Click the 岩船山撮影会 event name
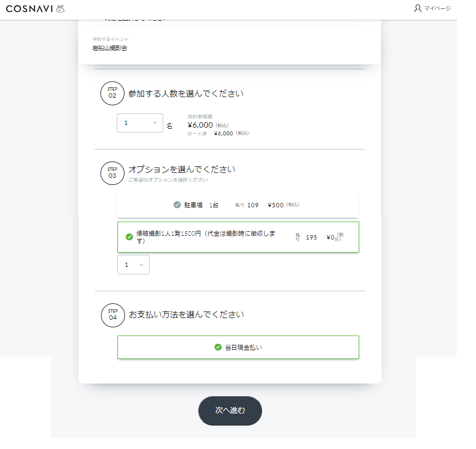This screenshot has height=449, width=476. coord(110,48)
